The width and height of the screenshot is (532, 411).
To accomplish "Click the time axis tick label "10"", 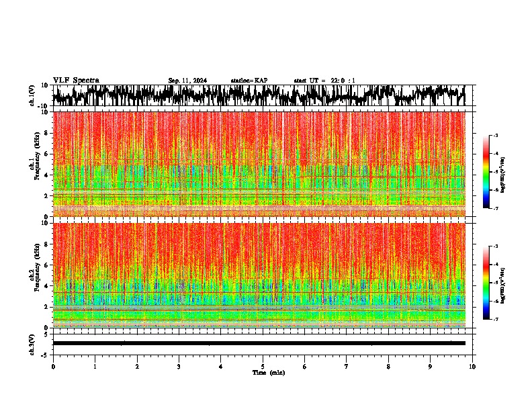I will 472,367.
